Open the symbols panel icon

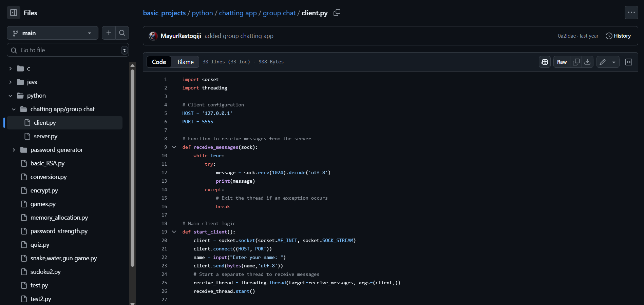(x=629, y=62)
